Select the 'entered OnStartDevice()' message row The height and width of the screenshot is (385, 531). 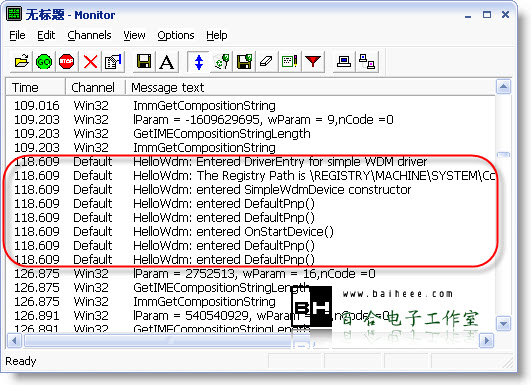pos(251,231)
